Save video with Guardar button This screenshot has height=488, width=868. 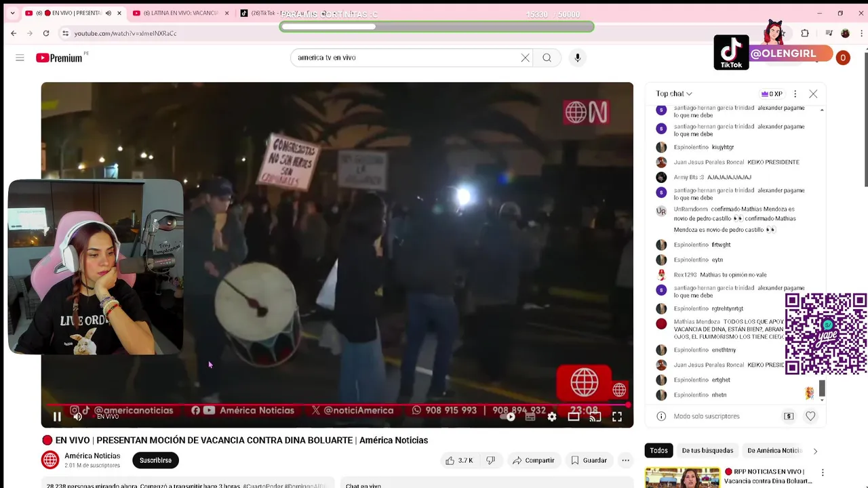pos(589,460)
